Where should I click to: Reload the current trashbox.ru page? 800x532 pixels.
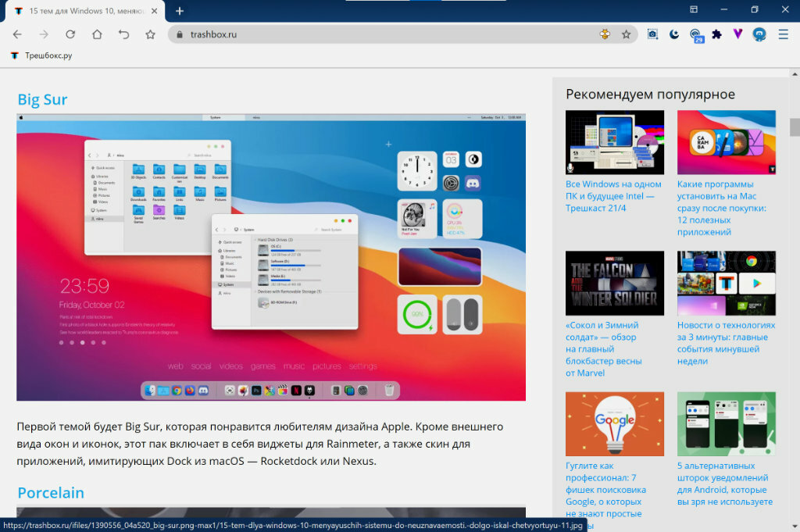70,34
